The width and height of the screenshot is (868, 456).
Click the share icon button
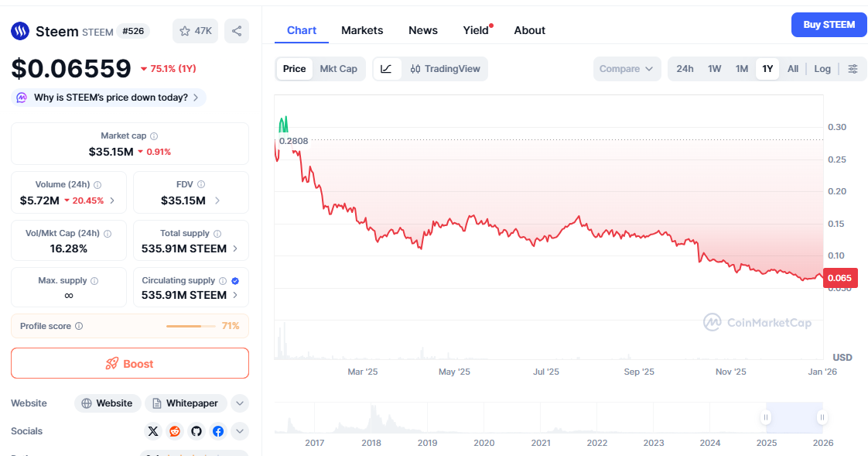click(237, 31)
